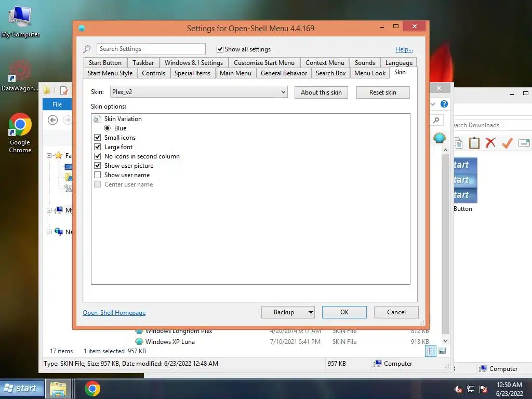Click the Open-Shell shell icon in Explorer toolbar
Screen dimensions: 532x399
(x=440, y=138)
